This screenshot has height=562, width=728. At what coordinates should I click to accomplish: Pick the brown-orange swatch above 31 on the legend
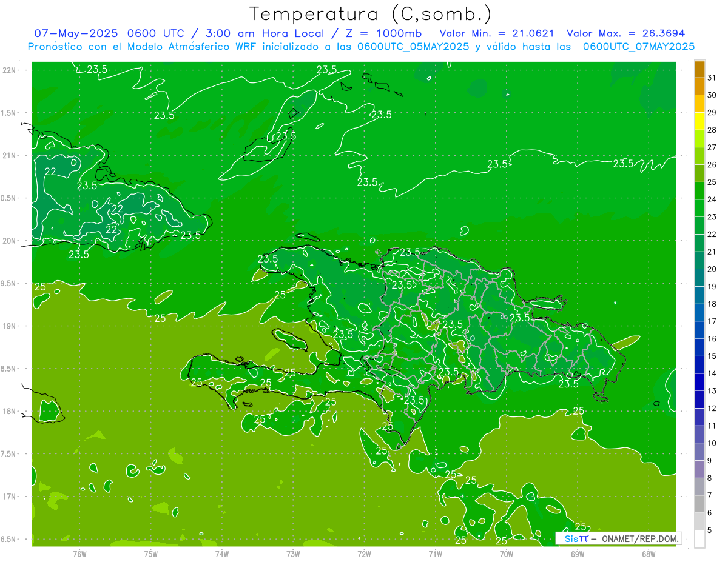click(699, 69)
